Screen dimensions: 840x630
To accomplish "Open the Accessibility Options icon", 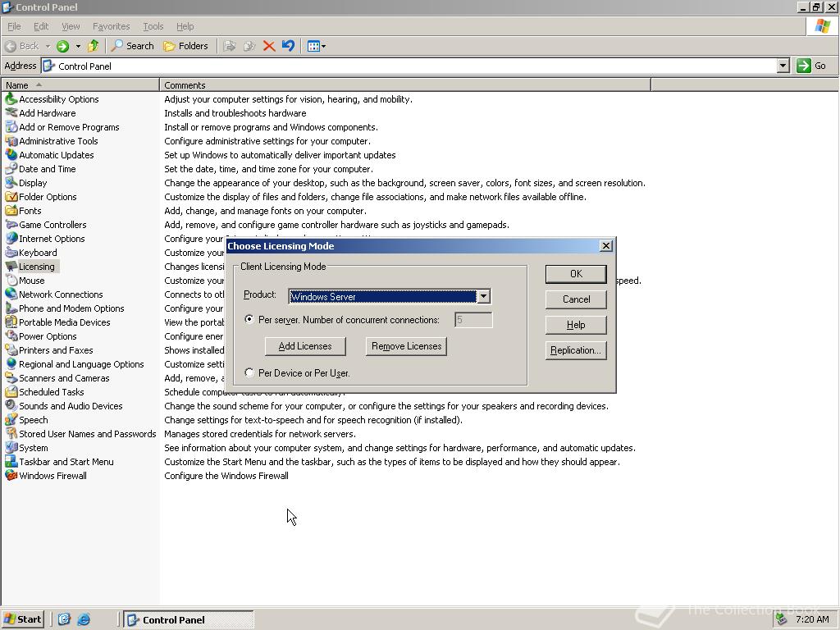I will coord(11,99).
